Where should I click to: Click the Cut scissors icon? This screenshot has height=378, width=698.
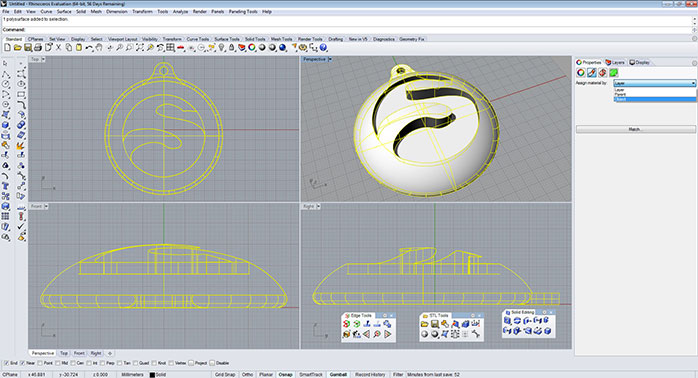coord(58,48)
